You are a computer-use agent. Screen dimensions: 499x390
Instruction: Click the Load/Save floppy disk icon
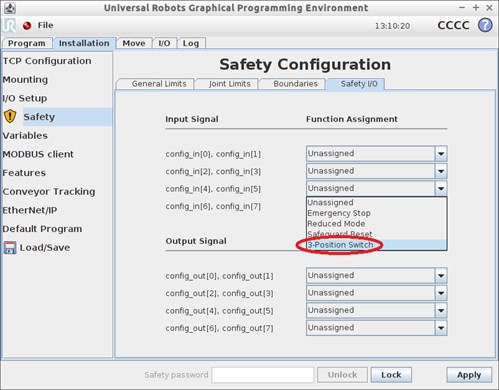(x=10, y=248)
